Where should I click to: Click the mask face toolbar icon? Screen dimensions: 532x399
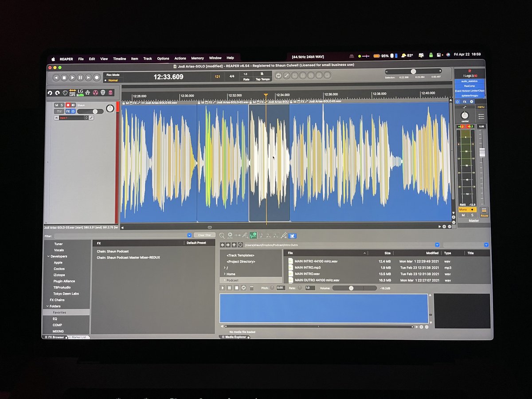tap(103, 93)
